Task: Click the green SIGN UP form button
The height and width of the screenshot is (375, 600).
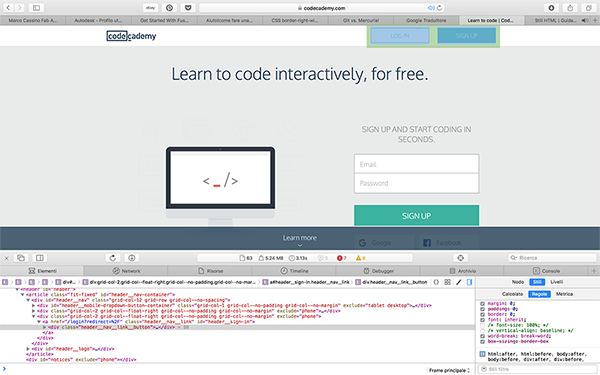Action: tap(416, 215)
